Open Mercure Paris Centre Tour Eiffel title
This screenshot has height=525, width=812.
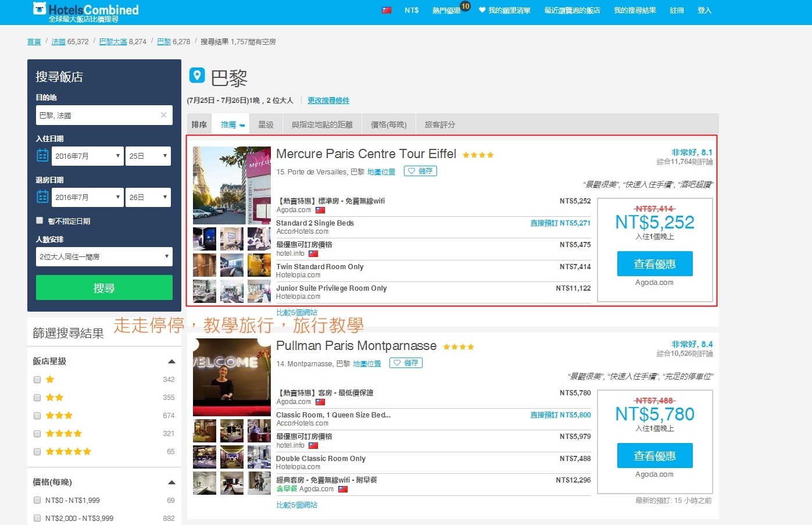point(366,154)
